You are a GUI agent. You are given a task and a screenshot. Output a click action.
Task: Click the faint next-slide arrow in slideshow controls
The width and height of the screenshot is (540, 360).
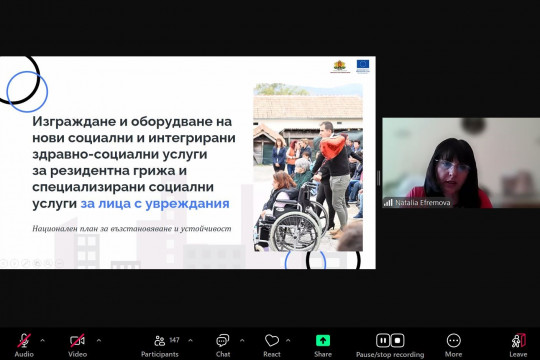[14, 263]
